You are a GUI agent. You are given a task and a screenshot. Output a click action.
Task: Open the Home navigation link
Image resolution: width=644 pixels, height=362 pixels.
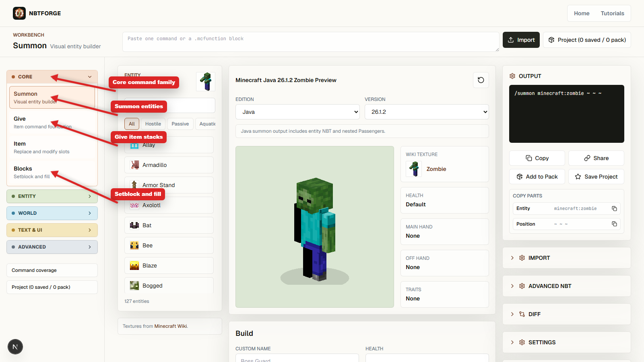(x=582, y=13)
